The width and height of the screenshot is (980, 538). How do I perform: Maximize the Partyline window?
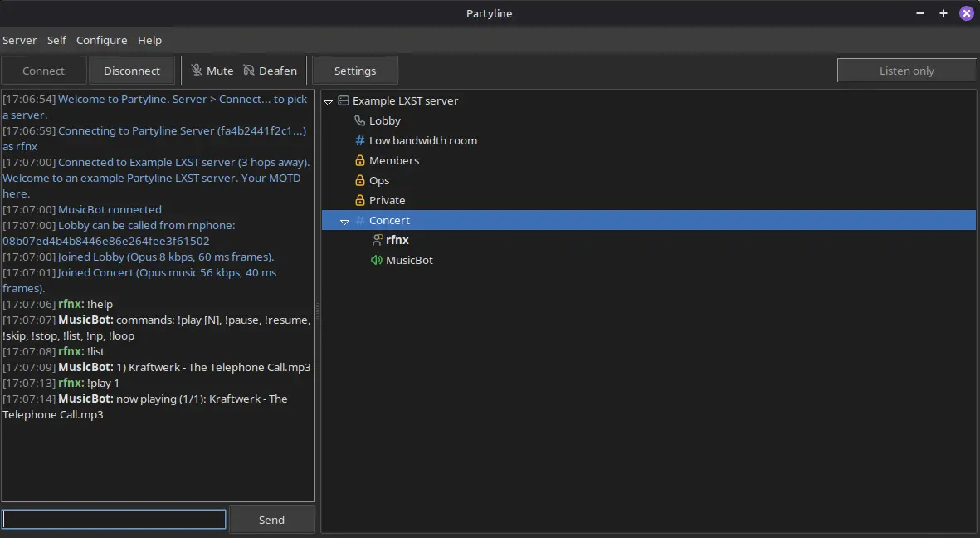click(x=943, y=13)
